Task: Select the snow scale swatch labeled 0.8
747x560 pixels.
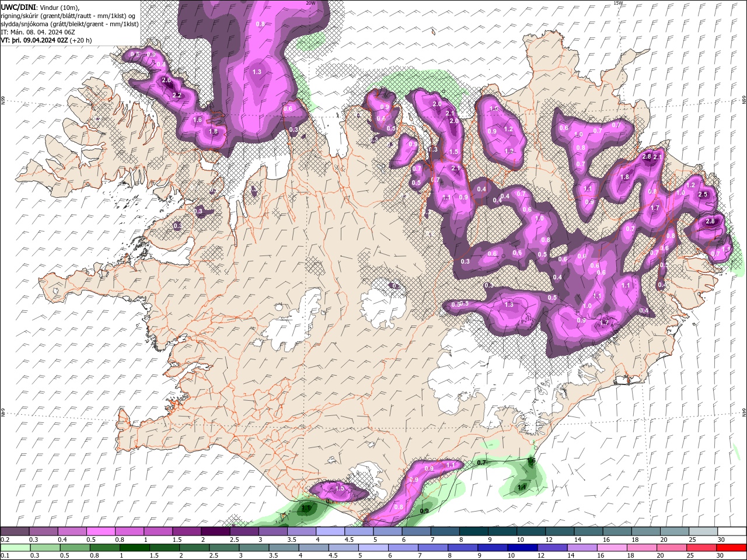Action: coord(130,531)
